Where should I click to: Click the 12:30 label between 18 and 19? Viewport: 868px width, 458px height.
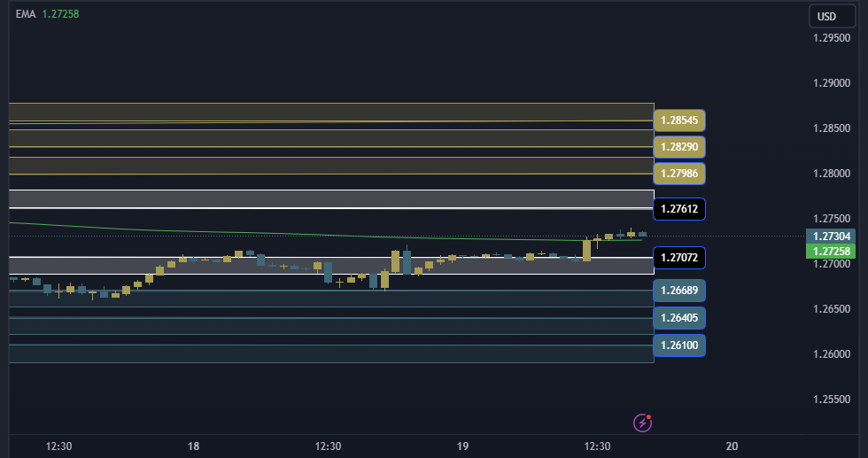329,446
